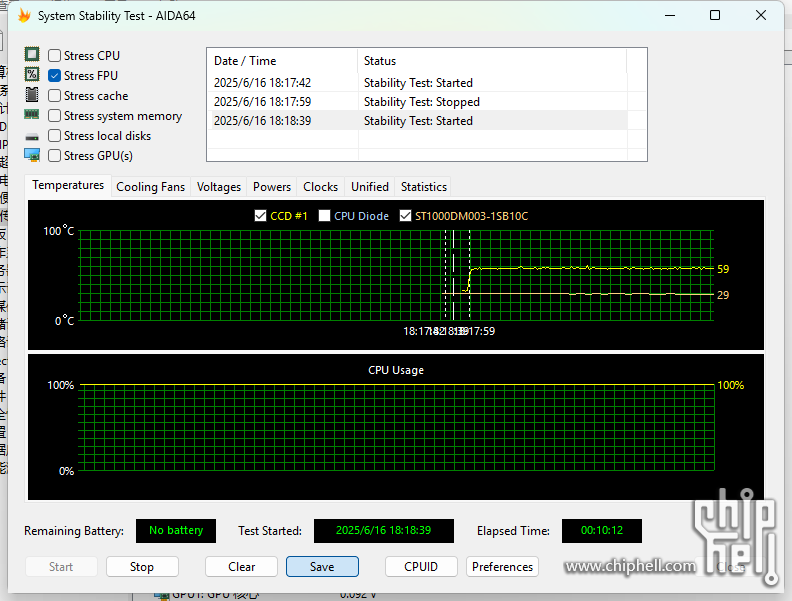The image size is (792, 601).
Task: Click the CPU chip icon beside Stress CPU
Action: pos(32,55)
